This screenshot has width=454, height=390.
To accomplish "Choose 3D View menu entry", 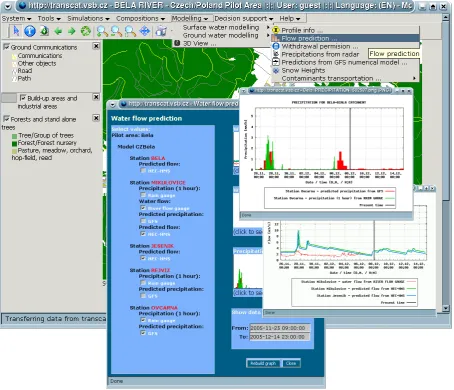I will point(221,43).
